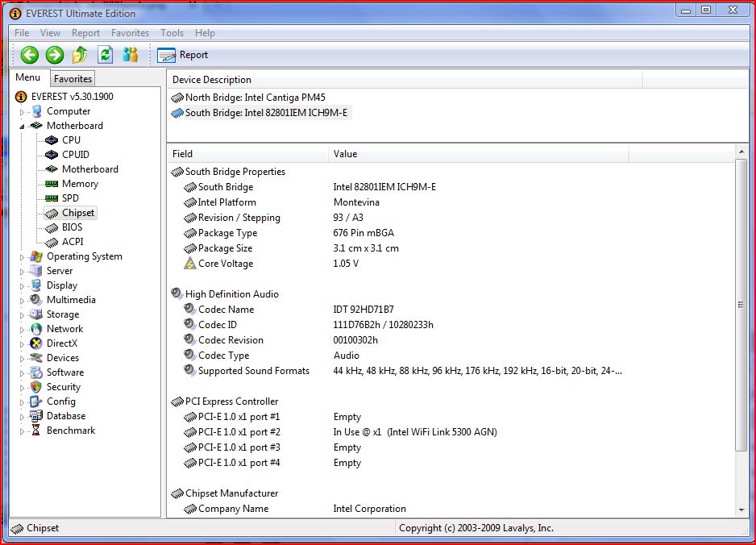Expand the Security tree node
This screenshot has width=756, height=545.
[x=23, y=388]
